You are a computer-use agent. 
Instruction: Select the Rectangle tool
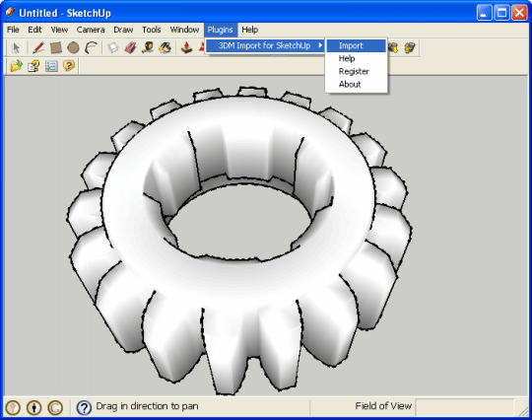click(55, 48)
